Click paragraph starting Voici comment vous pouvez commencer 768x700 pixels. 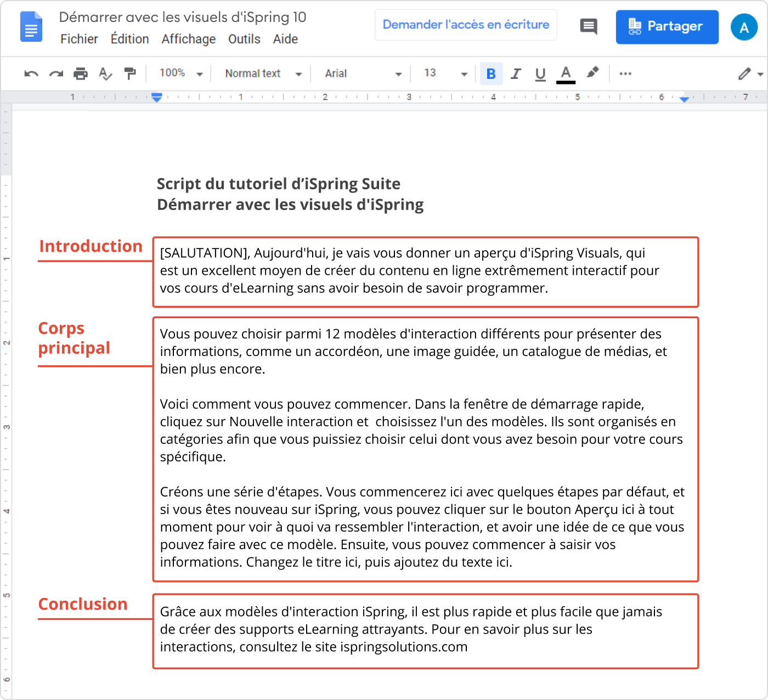(x=421, y=430)
